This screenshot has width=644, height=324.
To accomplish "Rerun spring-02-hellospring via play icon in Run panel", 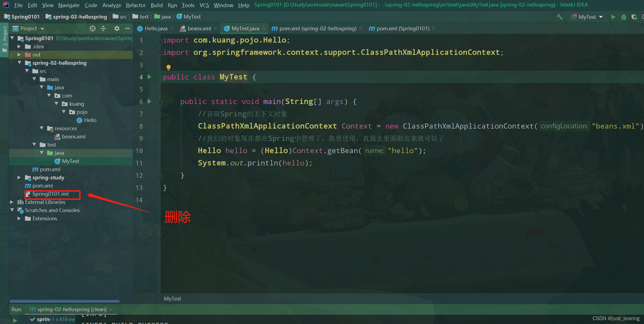I will point(15,321).
